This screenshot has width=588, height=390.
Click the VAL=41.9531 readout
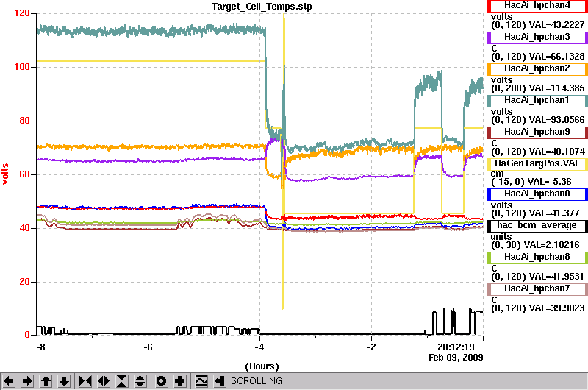tap(556, 277)
